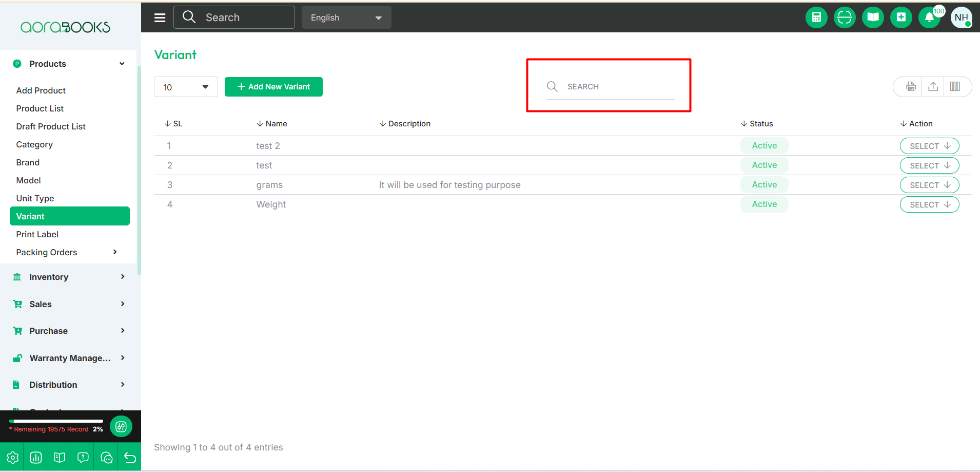The image size is (980, 472).
Task: Open the bar chart reports icon
Action: click(x=36, y=458)
